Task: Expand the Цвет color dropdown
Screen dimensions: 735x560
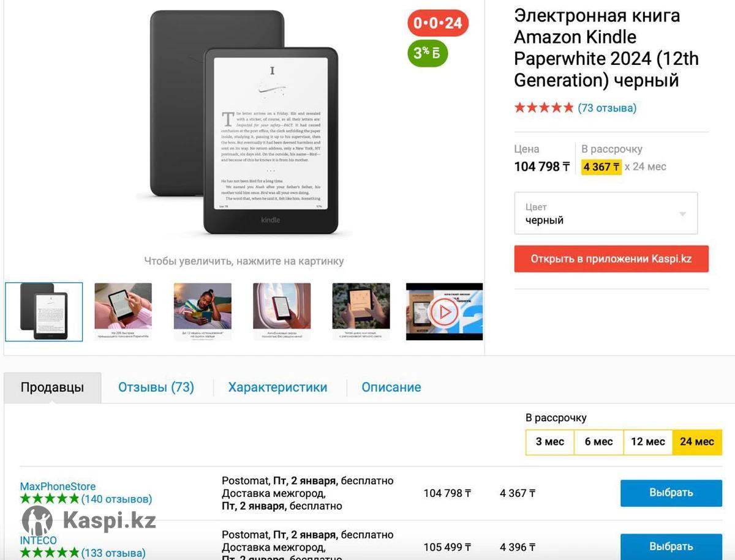Action: [x=606, y=213]
